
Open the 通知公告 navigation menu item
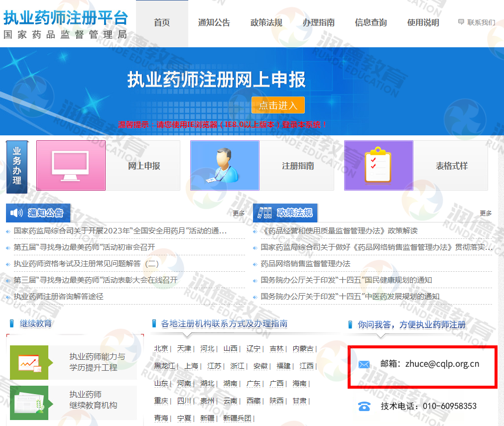214,22
